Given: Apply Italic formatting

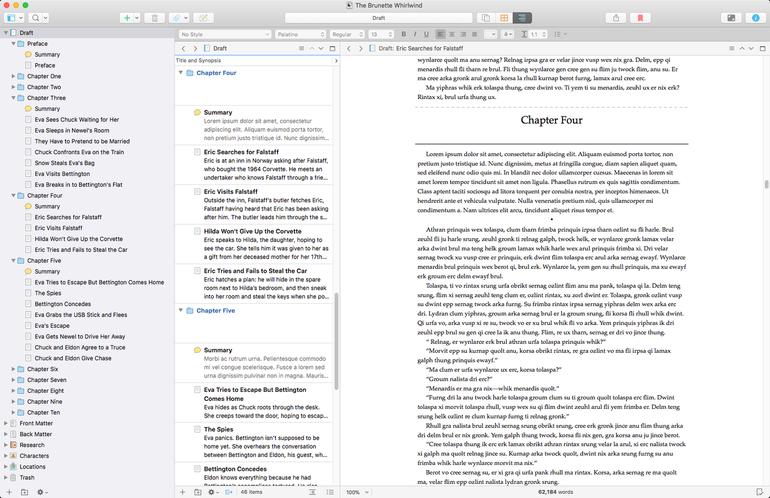Looking at the screenshot, I should click(x=415, y=34).
